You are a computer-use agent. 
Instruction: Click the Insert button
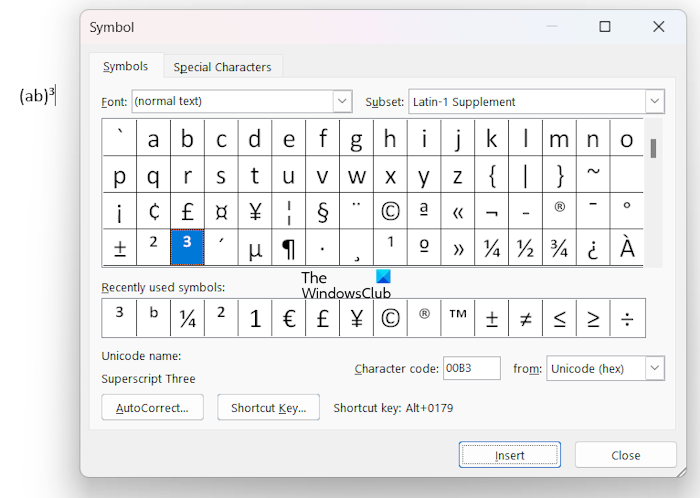pyautogui.click(x=509, y=455)
